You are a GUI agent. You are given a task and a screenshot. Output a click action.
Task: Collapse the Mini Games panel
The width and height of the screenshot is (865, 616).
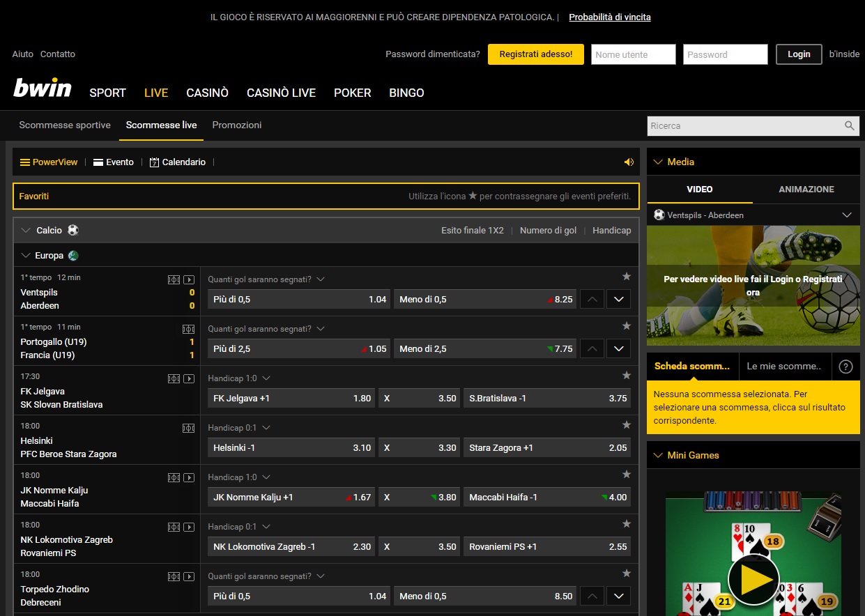[x=657, y=455]
